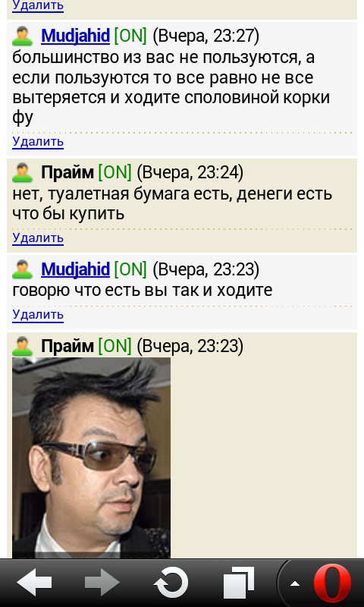
Task: Click the topmost Удалить link
Action: pyautogui.click(x=38, y=6)
